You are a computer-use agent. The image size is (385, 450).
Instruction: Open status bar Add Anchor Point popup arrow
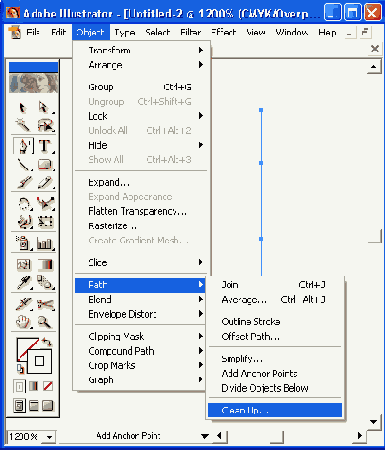(x=205, y=436)
